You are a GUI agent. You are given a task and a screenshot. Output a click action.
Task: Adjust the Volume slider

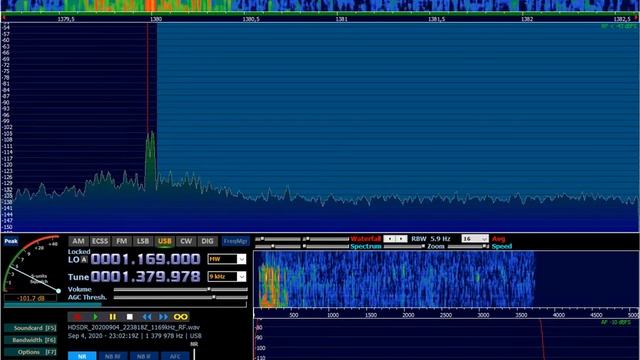tap(180, 289)
